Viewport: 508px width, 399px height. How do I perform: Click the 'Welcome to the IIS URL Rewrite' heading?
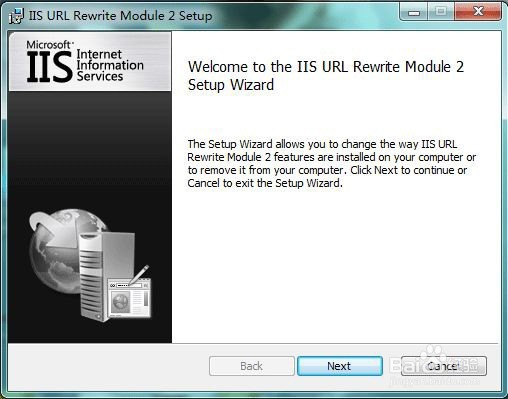pos(326,76)
